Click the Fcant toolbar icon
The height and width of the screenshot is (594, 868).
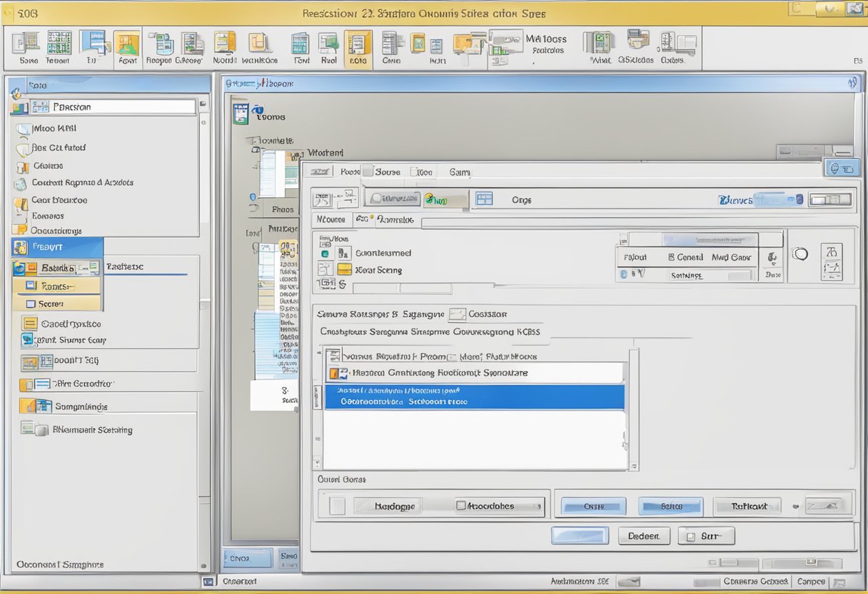point(127,44)
